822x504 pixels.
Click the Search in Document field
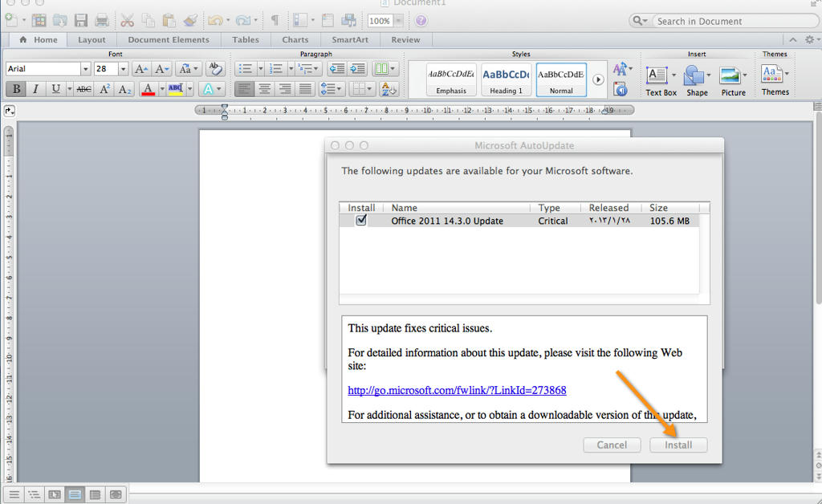[734, 21]
